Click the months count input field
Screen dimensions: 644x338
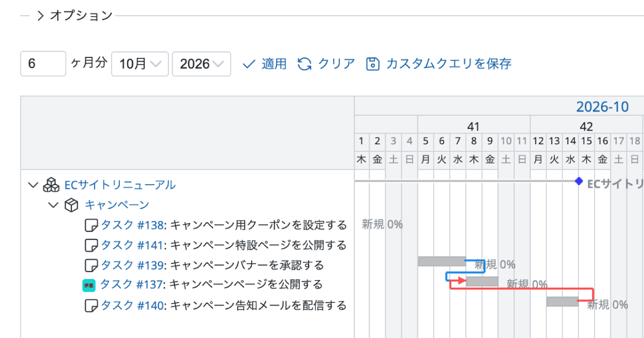point(43,64)
